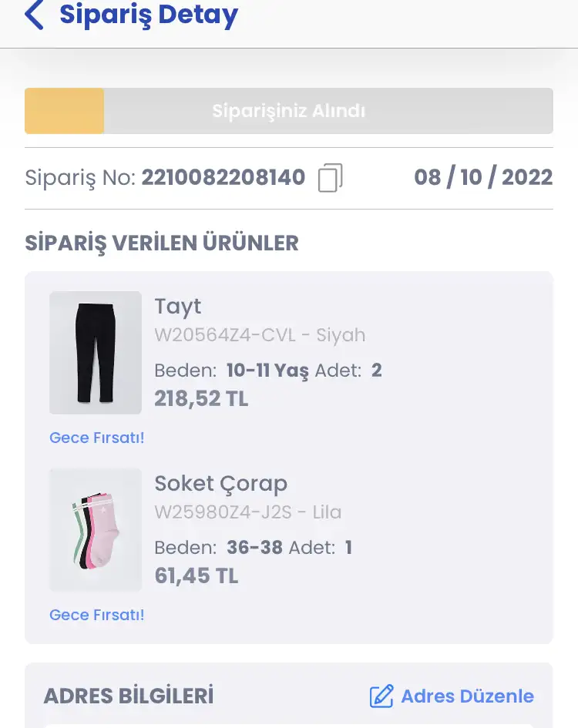Tap the Sipariş Detay header title

coord(149,15)
